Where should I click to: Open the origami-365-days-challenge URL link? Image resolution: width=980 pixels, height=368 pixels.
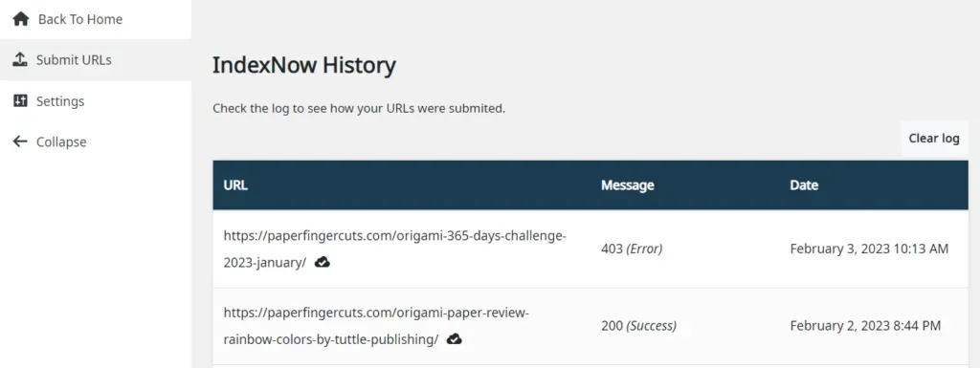point(395,249)
